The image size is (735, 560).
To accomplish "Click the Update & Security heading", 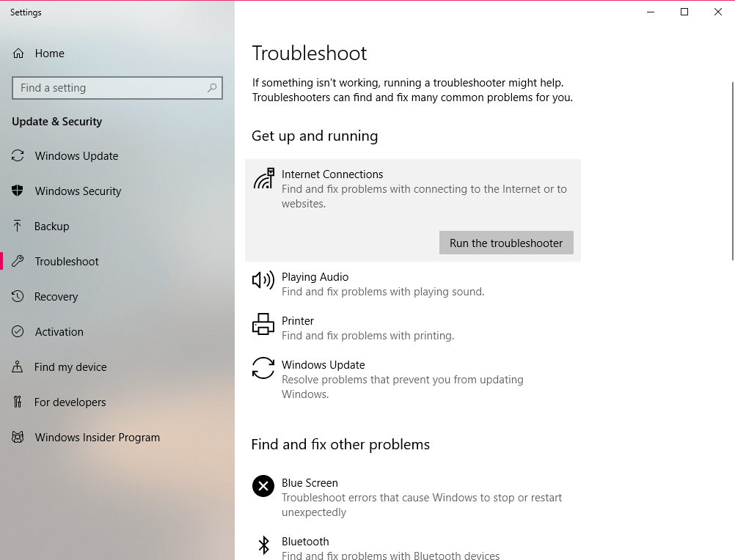I will coord(56,122).
